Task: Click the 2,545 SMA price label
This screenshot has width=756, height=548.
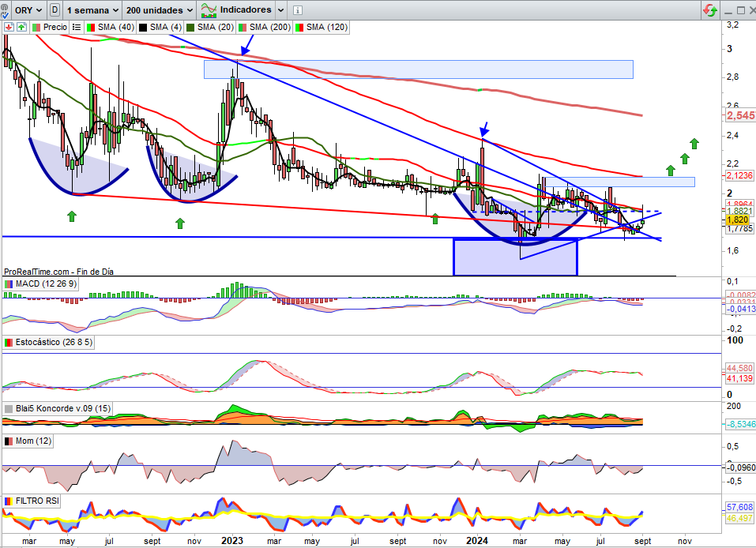Action: pos(740,115)
